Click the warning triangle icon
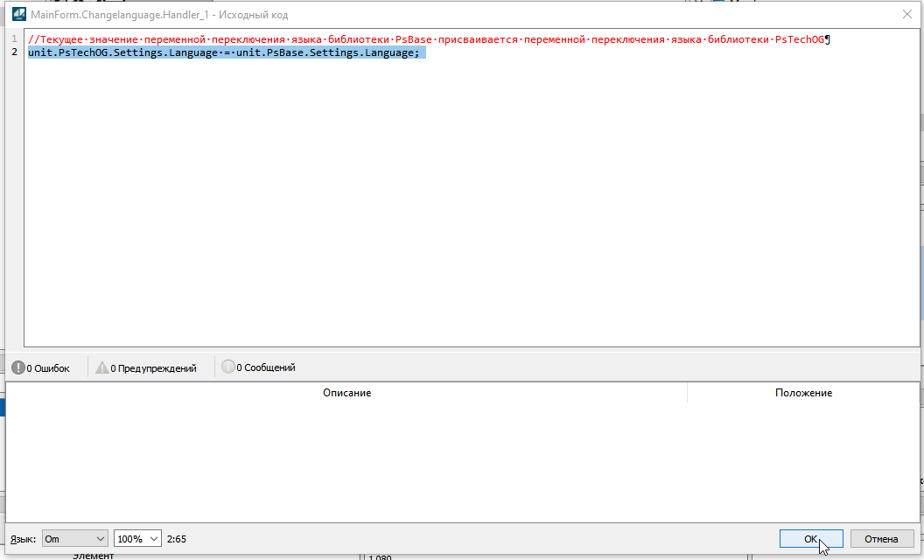 [101, 367]
